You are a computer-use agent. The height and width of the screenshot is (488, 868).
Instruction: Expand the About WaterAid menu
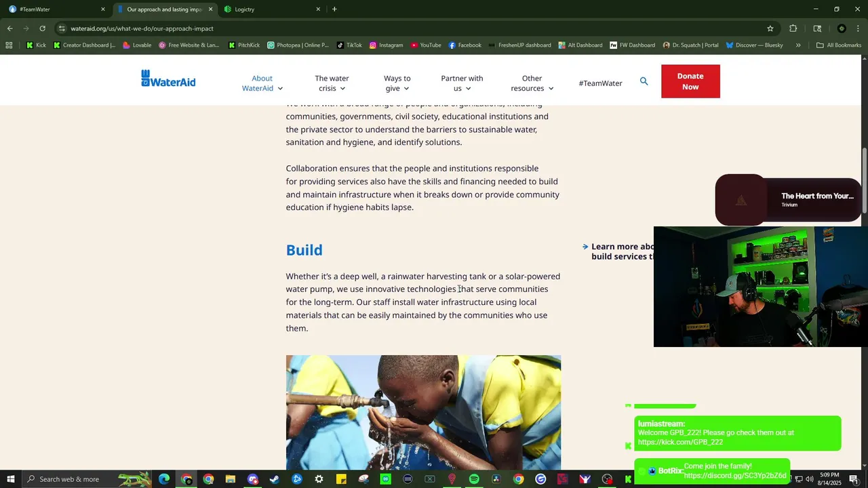262,83
